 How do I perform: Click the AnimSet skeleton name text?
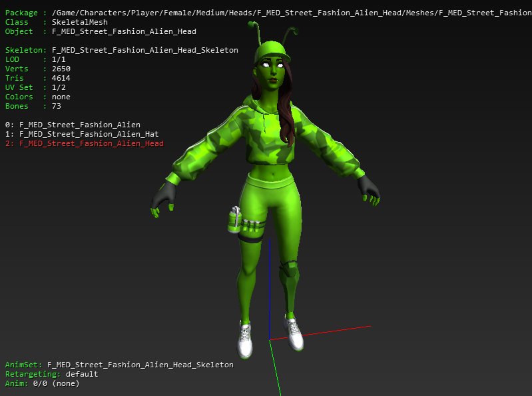pyautogui.click(x=140, y=365)
